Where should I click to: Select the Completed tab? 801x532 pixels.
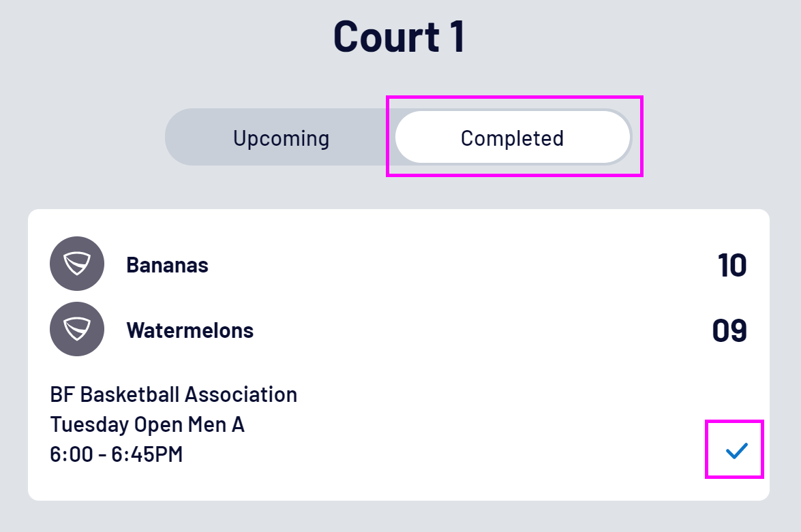point(512,138)
